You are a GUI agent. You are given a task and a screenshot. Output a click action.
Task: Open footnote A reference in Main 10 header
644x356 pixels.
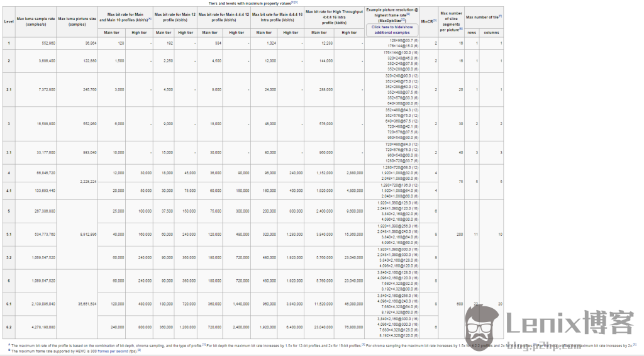pyautogui.click(x=150, y=19)
